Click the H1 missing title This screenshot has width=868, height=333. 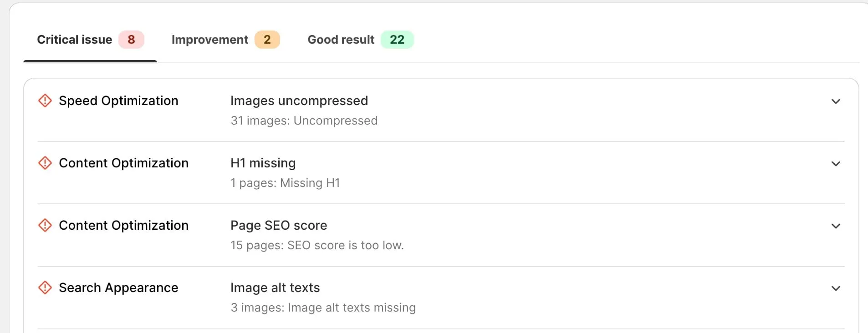click(x=263, y=163)
